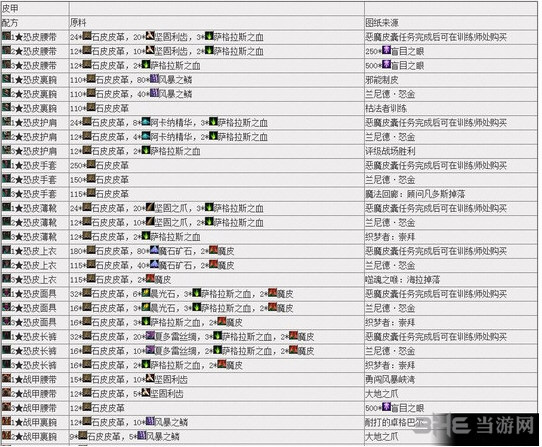Image resolution: width=542 pixels, height=447 pixels.
Task: Click the 原料 column header
Action: tap(217, 22)
